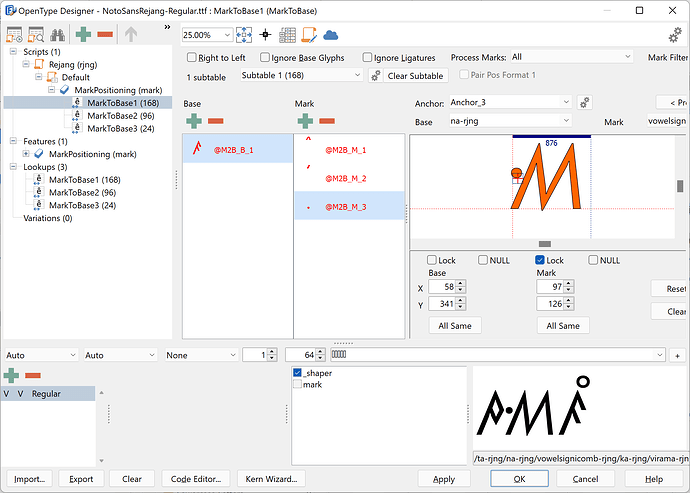Toggle the Ignore Ligatures checkbox
The height and width of the screenshot is (493, 690).
(x=368, y=58)
